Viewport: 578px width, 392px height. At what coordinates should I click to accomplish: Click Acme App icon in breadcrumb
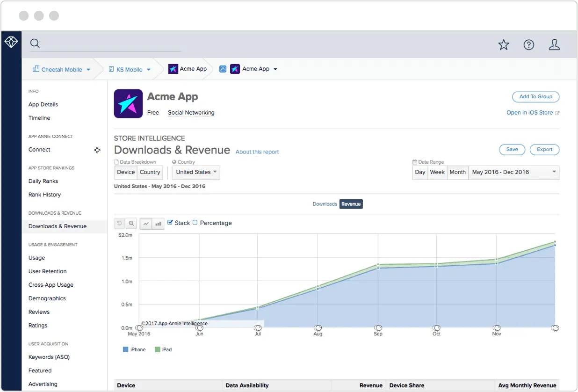click(173, 69)
